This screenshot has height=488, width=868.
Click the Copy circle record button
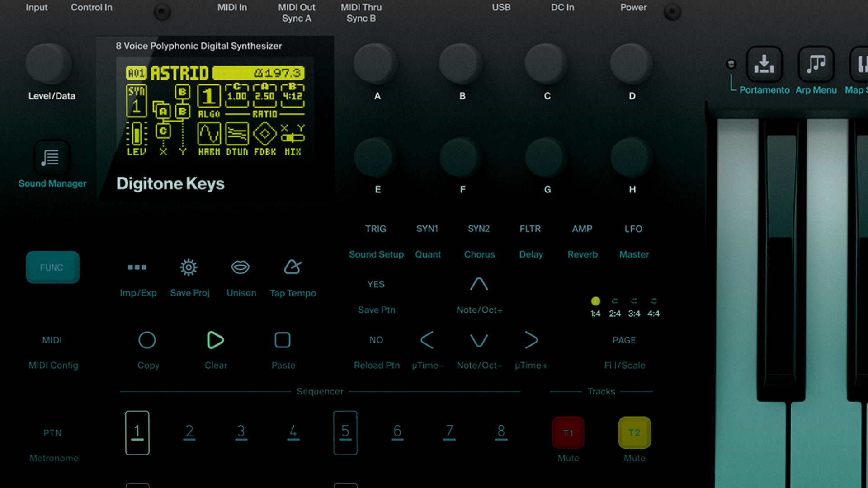click(x=147, y=340)
